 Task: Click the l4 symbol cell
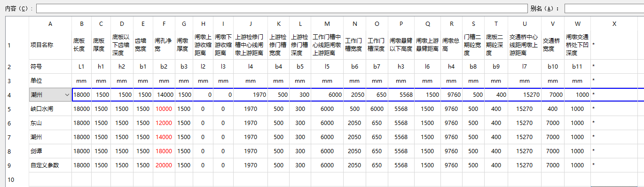point(251,67)
